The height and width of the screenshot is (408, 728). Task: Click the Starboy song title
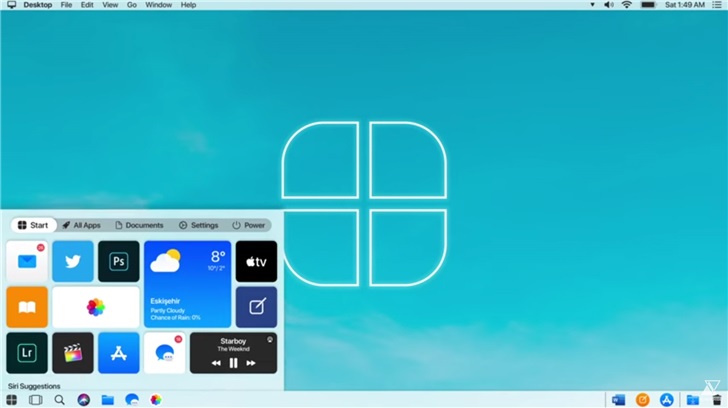click(x=233, y=341)
